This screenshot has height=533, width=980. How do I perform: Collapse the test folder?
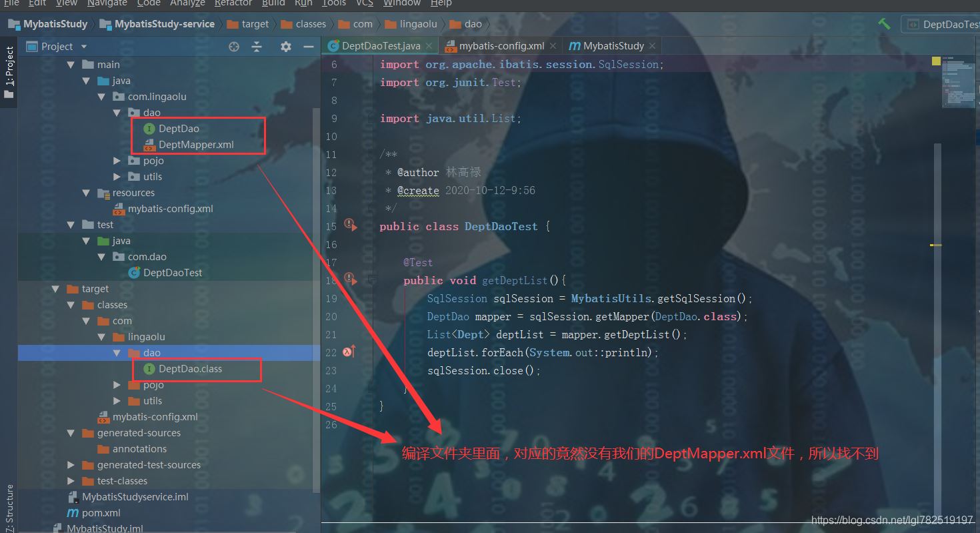point(71,225)
